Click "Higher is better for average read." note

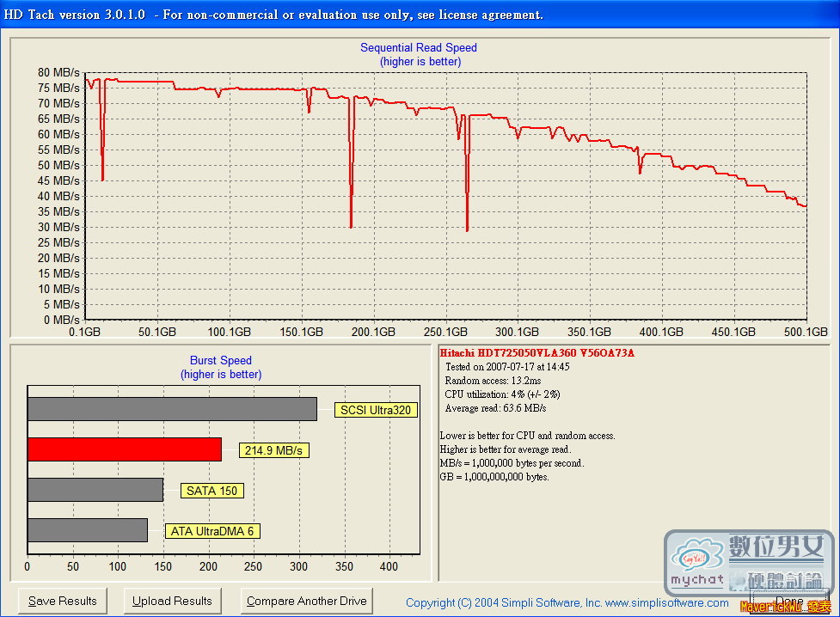[506, 449]
